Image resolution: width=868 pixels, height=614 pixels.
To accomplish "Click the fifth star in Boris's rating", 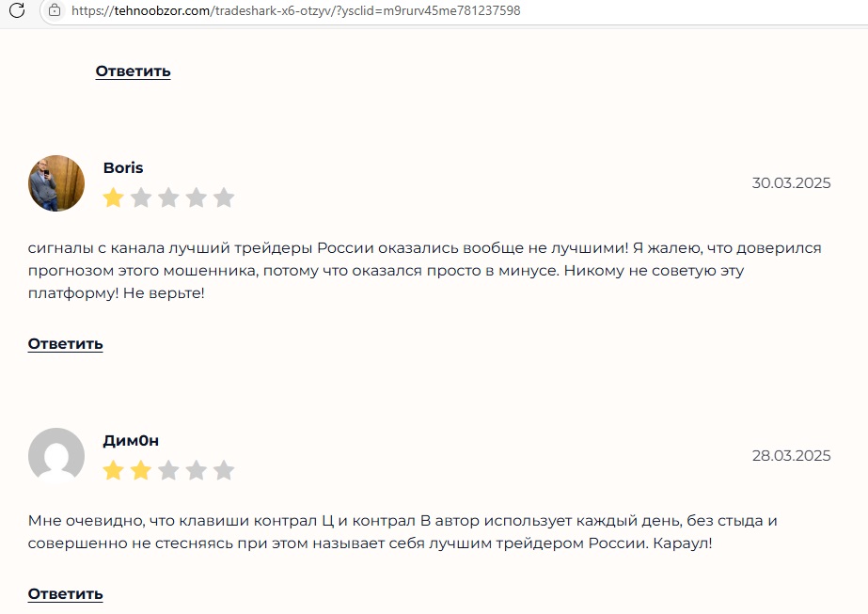I will pyautogui.click(x=224, y=197).
